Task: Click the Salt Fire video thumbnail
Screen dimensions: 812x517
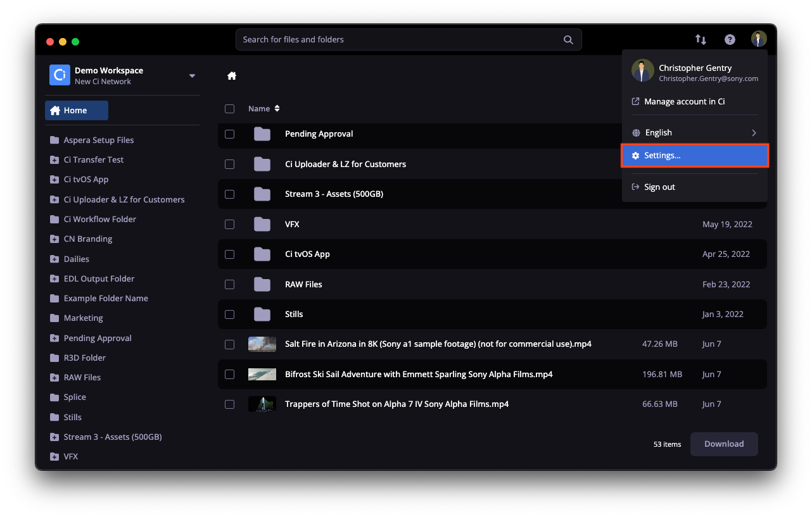Action: coord(262,344)
